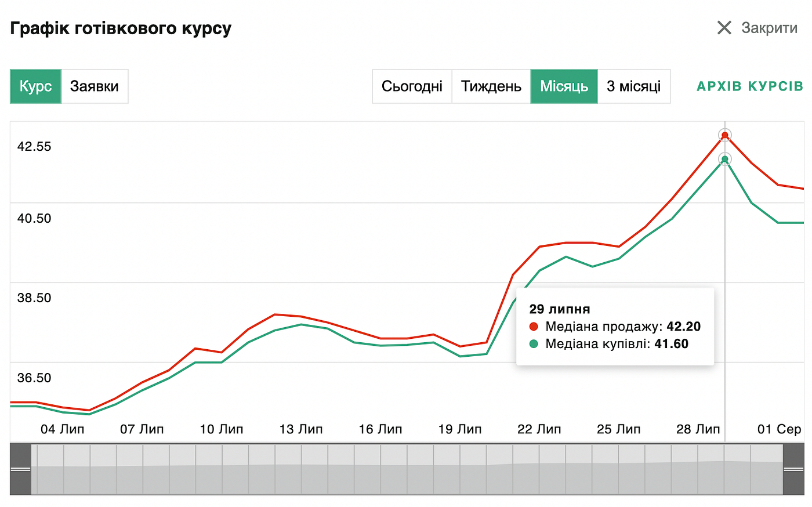Click the red dot in tooltip legend

click(534, 327)
